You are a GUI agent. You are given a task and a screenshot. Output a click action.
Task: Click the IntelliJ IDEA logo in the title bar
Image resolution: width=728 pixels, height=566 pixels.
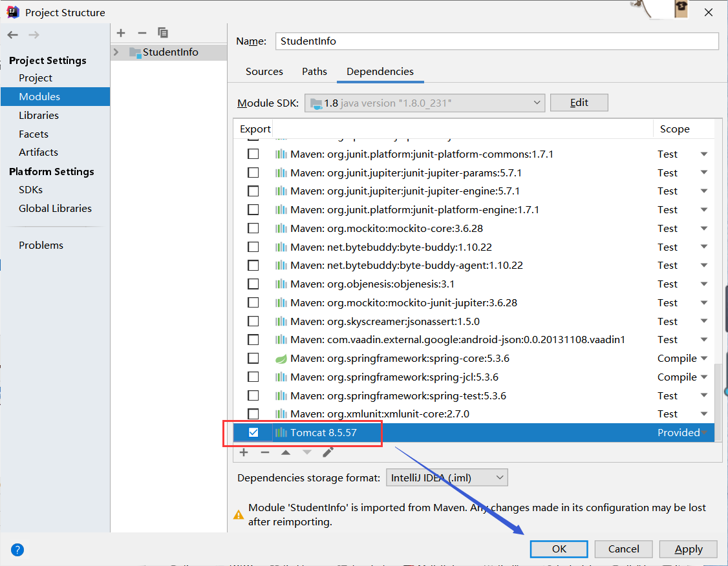(x=13, y=12)
